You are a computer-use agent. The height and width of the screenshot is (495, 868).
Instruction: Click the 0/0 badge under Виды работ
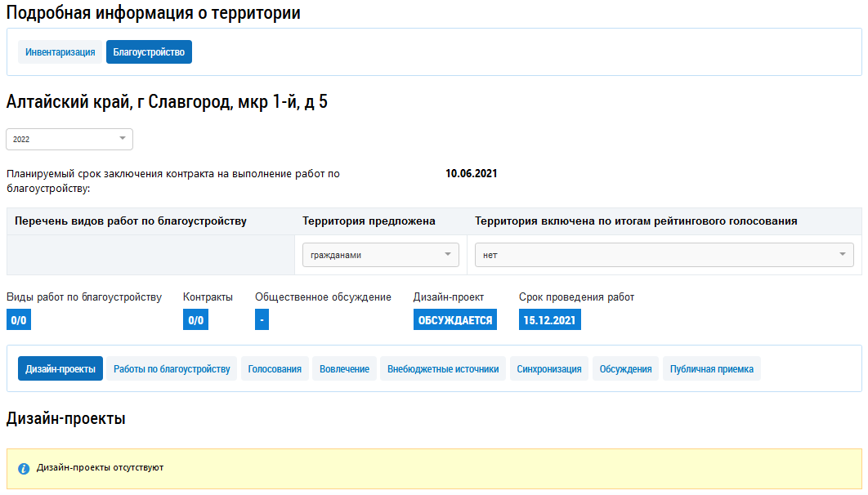point(19,320)
